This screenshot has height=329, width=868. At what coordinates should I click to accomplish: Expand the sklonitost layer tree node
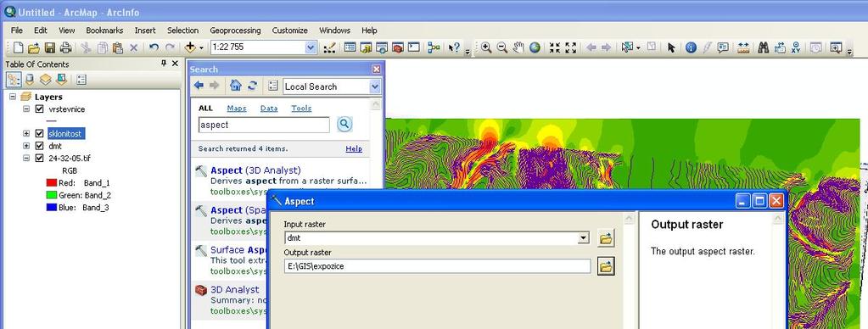pyautogui.click(x=26, y=133)
